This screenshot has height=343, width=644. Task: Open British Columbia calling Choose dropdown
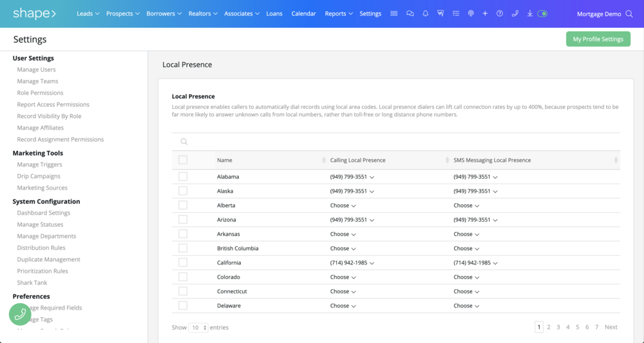point(343,248)
